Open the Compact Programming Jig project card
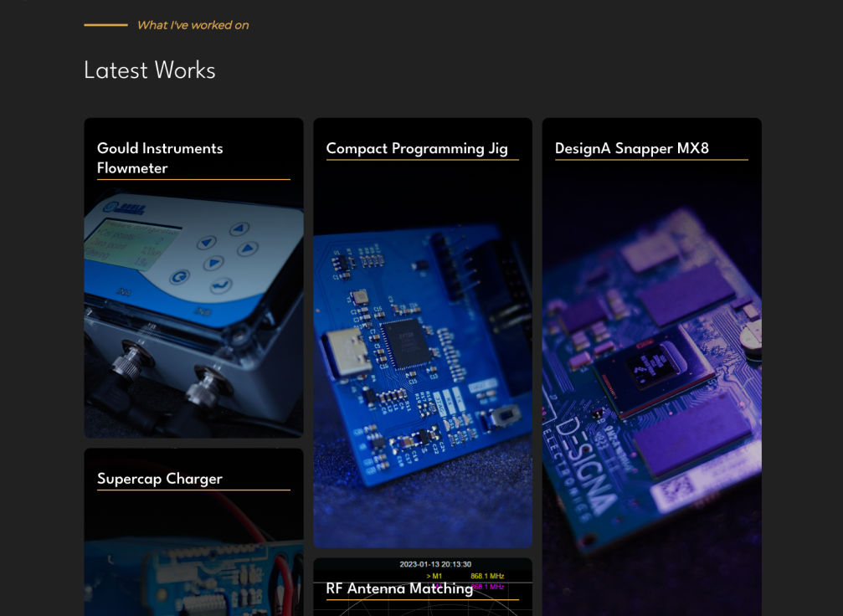The height and width of the screenshot is (616, 843). pos(423,333)
